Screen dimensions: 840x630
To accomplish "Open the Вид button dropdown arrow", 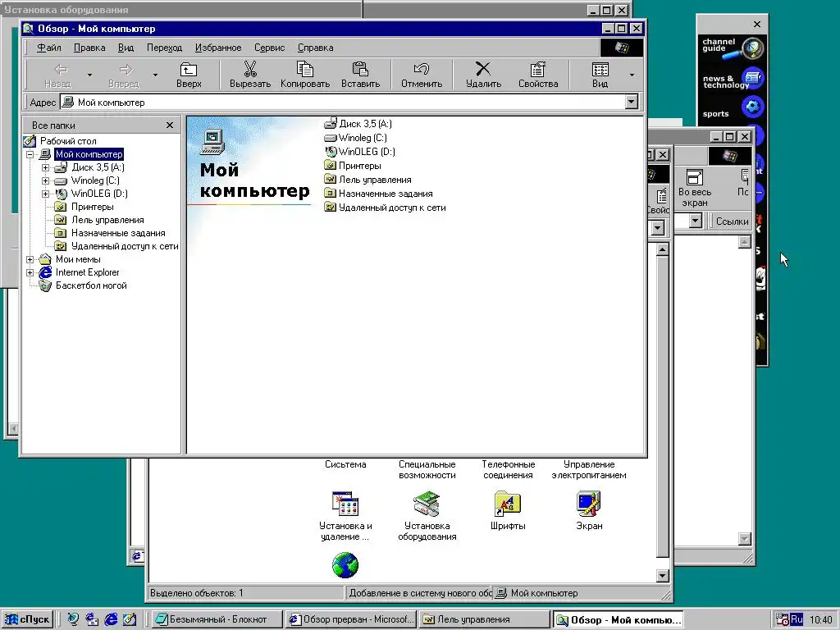I will [632, 75].
